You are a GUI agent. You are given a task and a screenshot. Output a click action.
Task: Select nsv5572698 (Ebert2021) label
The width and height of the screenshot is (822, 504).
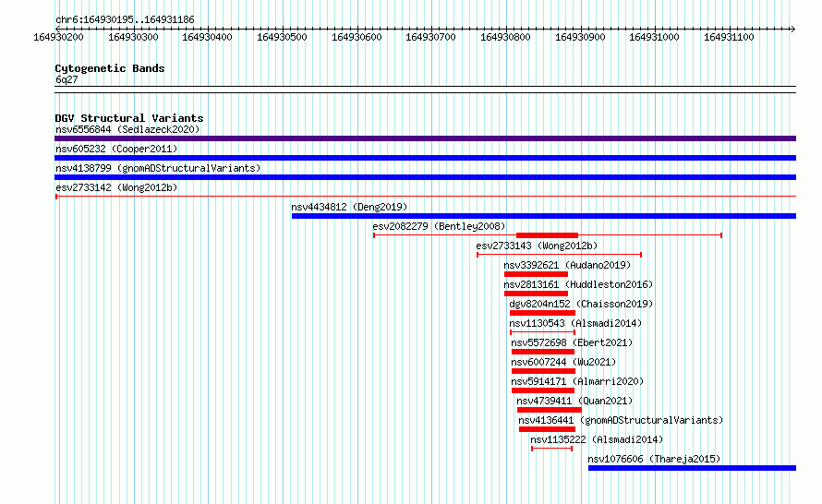tap(572, 342)
